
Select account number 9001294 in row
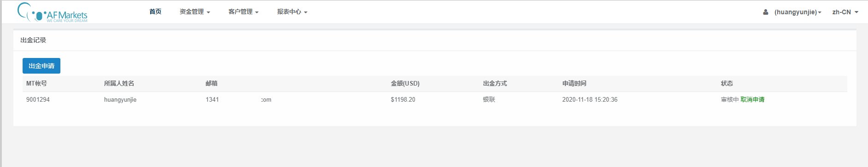tap(38, 99)
